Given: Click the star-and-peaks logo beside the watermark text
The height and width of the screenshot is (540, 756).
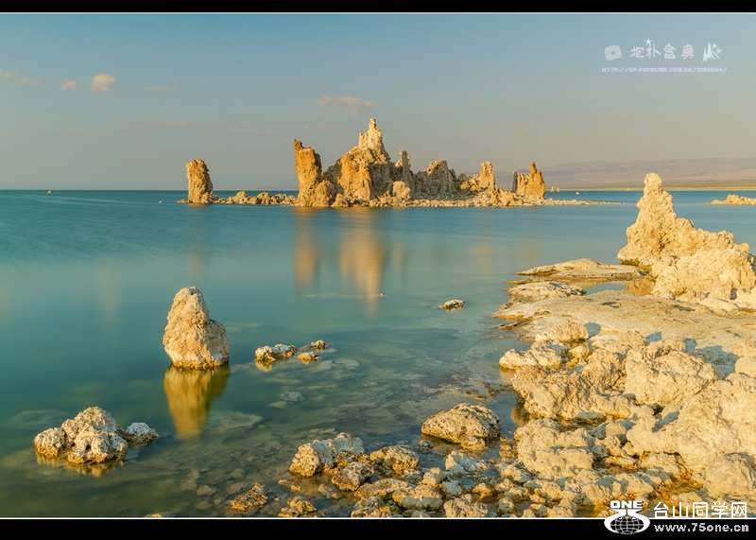Looking at the screenshot, I should tap(711, 52).
